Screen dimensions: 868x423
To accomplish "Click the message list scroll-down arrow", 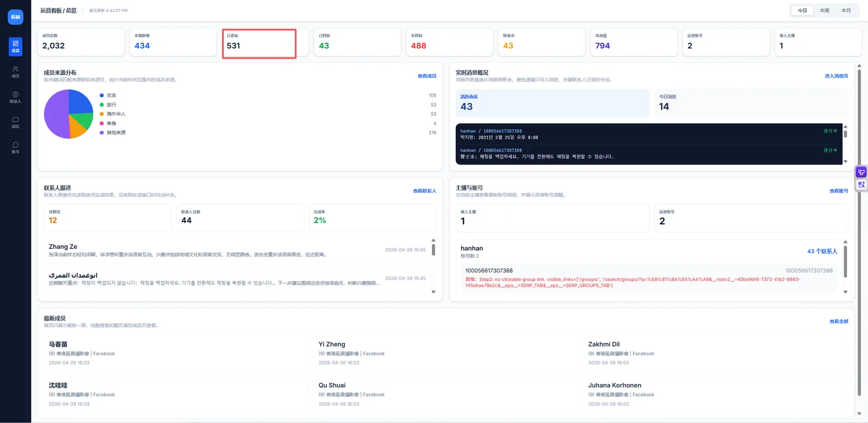I will click(845, 162).
